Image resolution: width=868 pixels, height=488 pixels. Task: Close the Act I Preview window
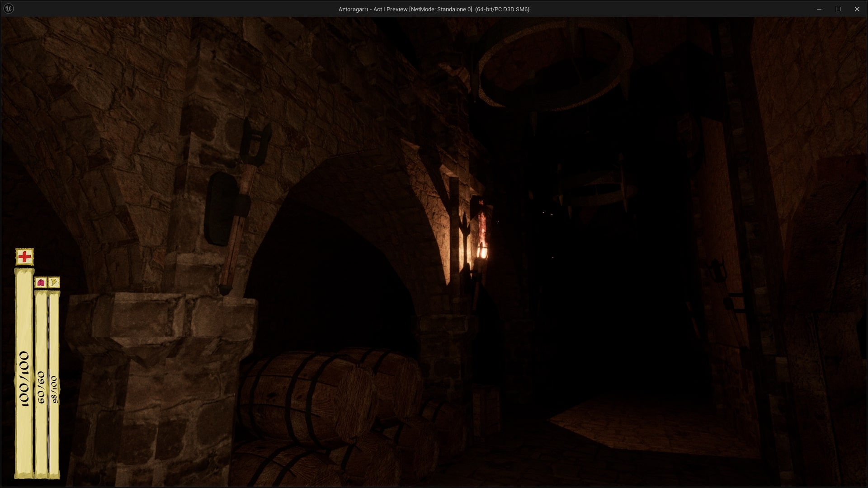(857, 9)
